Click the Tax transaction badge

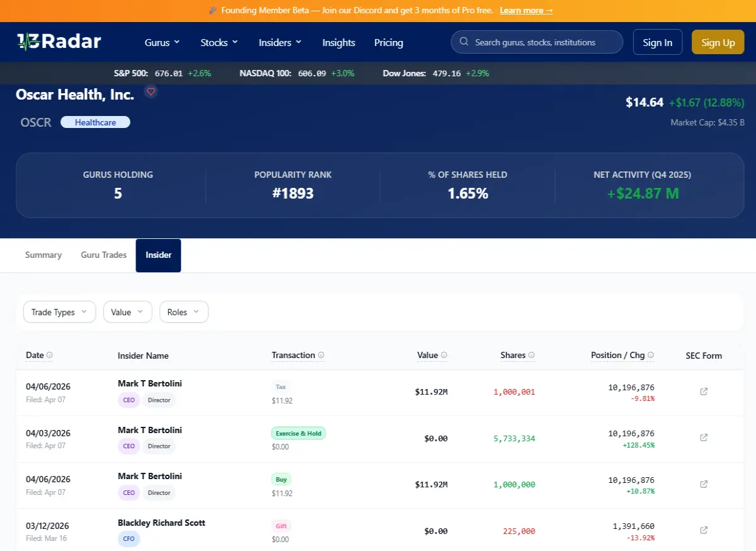(281, 386)
